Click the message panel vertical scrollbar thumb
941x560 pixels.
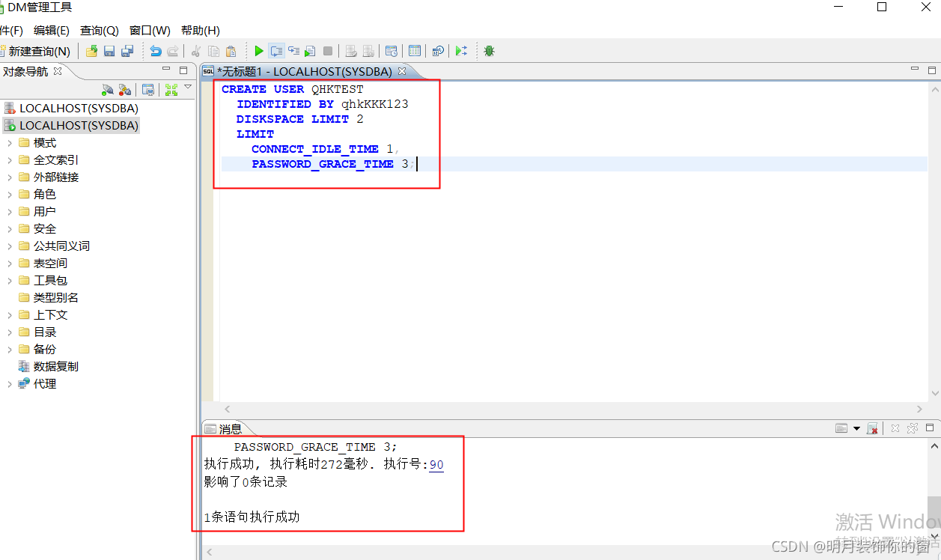(x=934, y=514)
